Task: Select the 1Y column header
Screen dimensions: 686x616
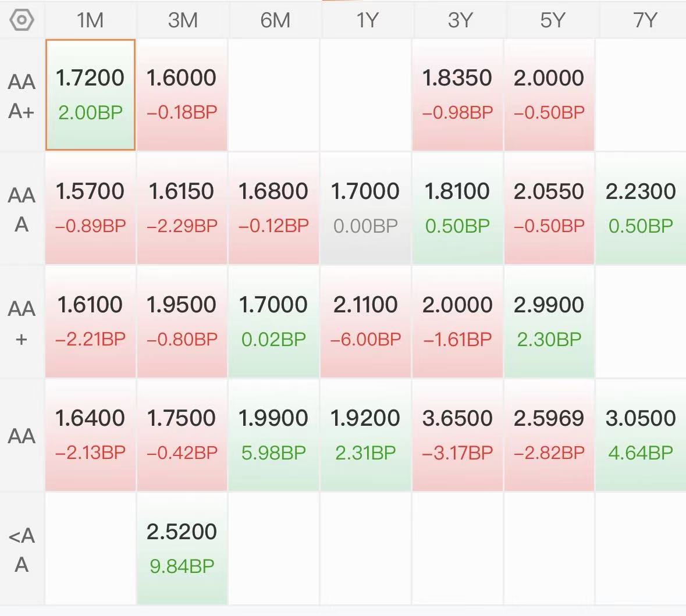Action: pyautogui.click(x=367, y=20)
